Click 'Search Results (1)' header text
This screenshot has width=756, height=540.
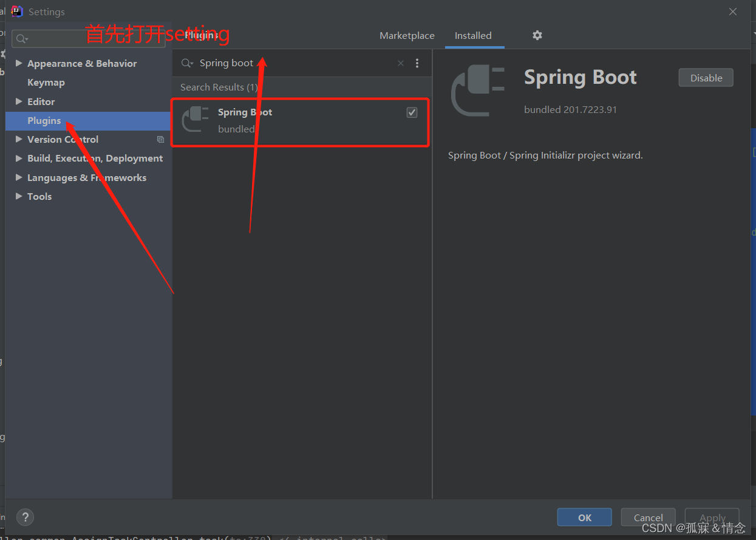219,87
